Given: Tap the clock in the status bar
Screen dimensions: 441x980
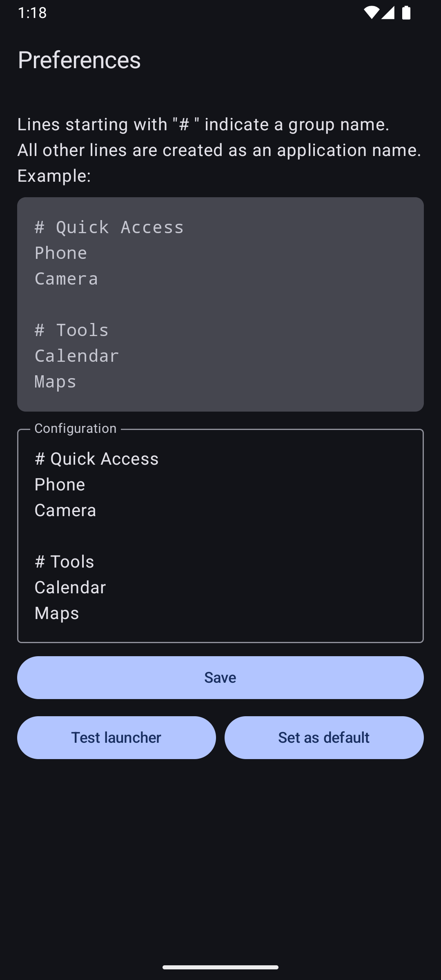Looking at the screenshot, I should (32, 13).
